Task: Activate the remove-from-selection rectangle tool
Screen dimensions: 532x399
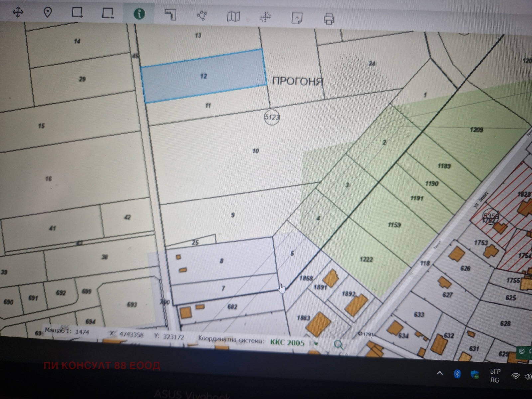Action: click(x=108, y=13)
